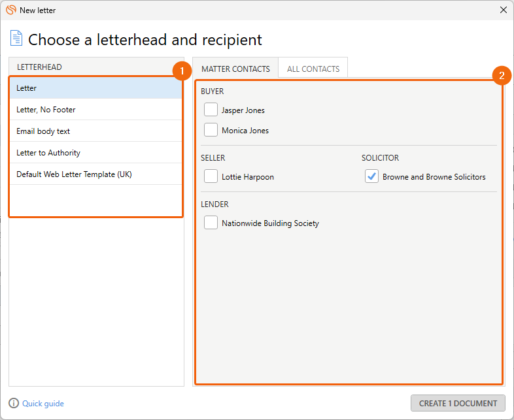Check the Nationwide Building Society box
Viewport: 514px width, 420px height.
(211, 223)
